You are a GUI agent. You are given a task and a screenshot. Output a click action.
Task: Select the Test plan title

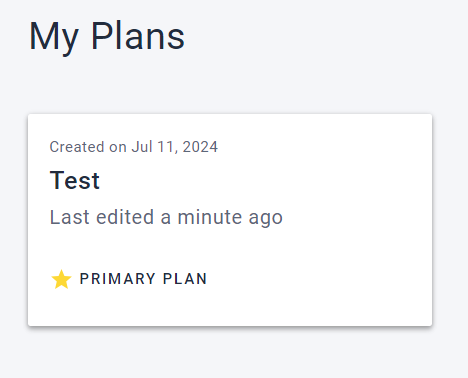75,180
